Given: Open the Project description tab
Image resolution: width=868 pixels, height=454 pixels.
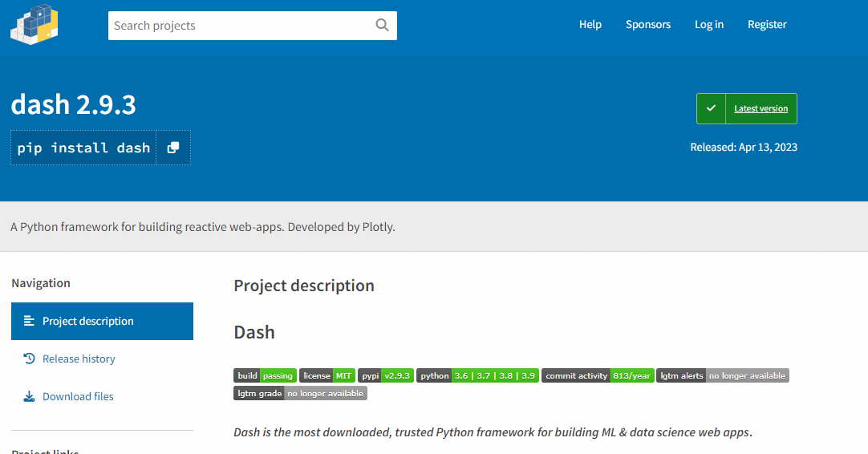Looking at the screenshot, I should coord(102,321).
